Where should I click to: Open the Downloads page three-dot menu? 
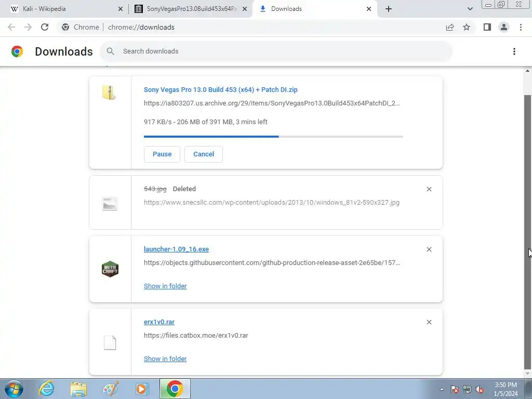[x=514, y=51]
